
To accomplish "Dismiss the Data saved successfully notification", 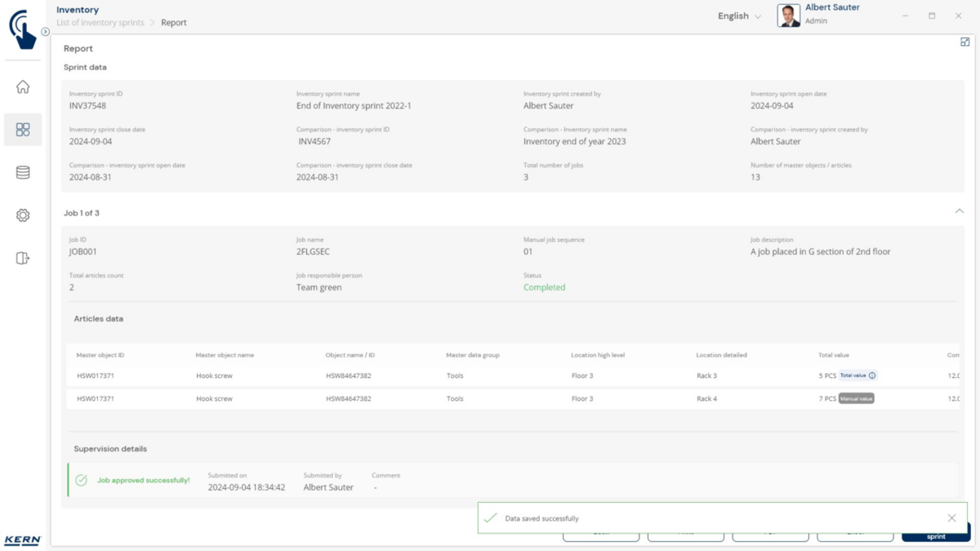I will click(x=951, y=518).
